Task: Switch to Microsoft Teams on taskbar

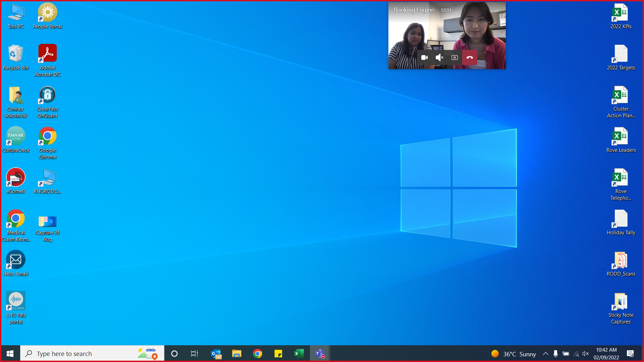Action: tap(320, 354)
